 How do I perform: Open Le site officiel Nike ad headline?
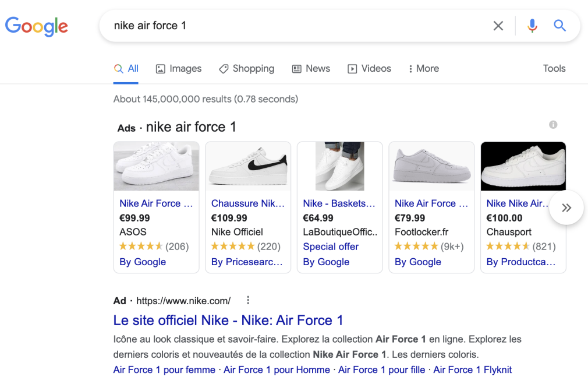click(x=228, y=321)
